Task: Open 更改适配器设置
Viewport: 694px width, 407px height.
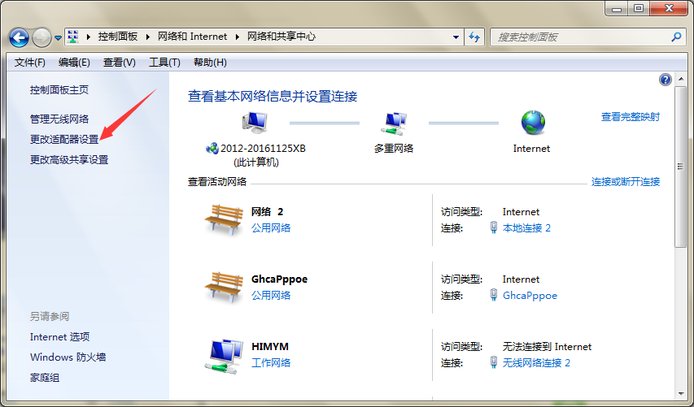Action: 64,139
